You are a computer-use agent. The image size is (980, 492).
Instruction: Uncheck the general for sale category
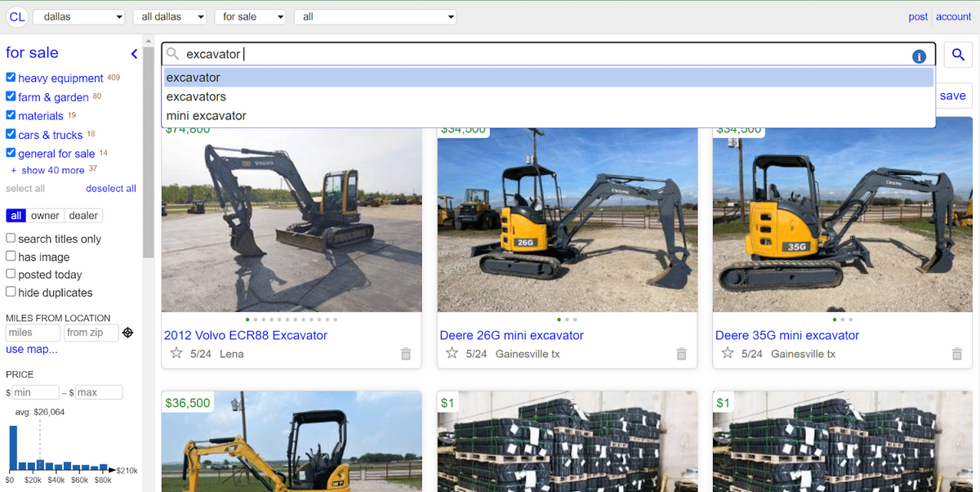point(11,153)
